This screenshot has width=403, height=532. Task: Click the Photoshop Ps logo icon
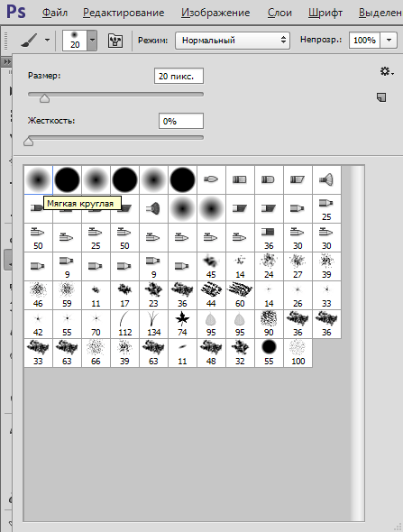click(x=16, y=12)
